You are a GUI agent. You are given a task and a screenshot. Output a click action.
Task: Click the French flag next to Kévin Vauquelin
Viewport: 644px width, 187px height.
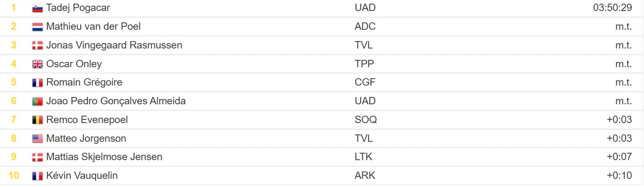[37, 176]
